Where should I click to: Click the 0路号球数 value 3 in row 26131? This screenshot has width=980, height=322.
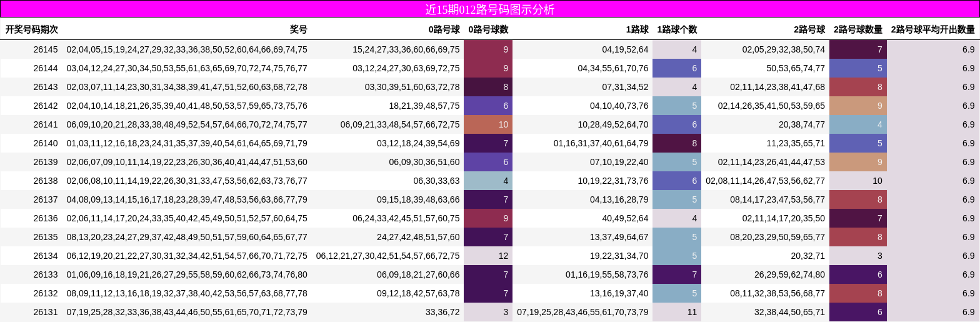tap(488, 312)
